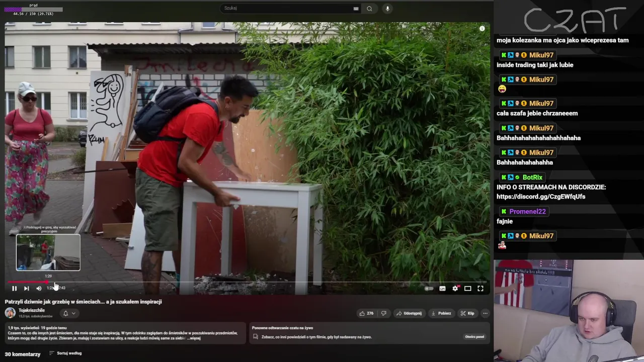Screen dimensions: 644x362
Task: Click the chat message 'inside trading taki jak lubie'
Action: coord(535,65)
